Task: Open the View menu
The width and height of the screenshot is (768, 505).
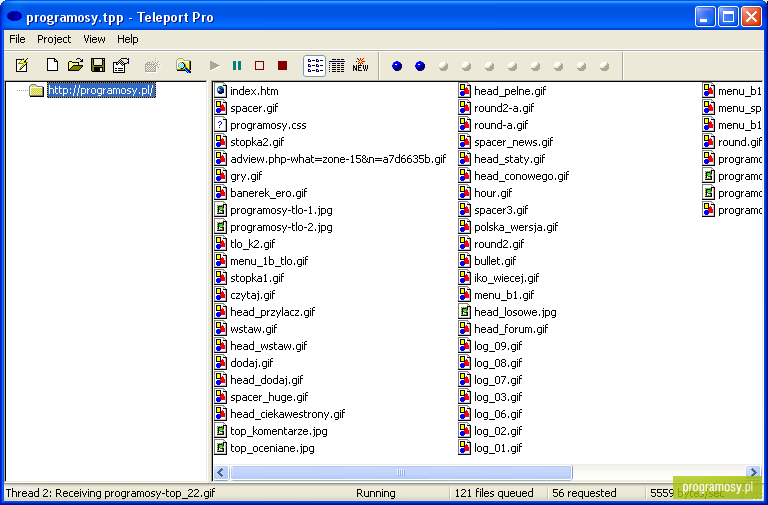Action: (94, 39)
